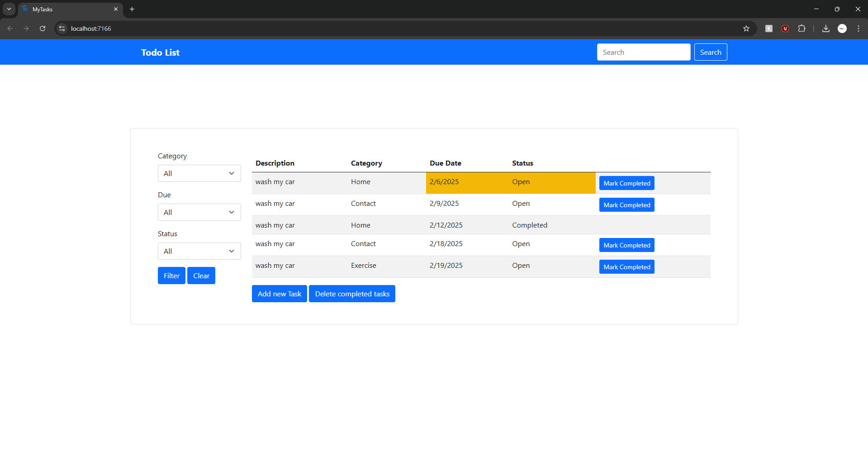Apply filters with the Filter button
Viewport: 868px width, 466px height.
pyautogui.click(x=171, y=276)
